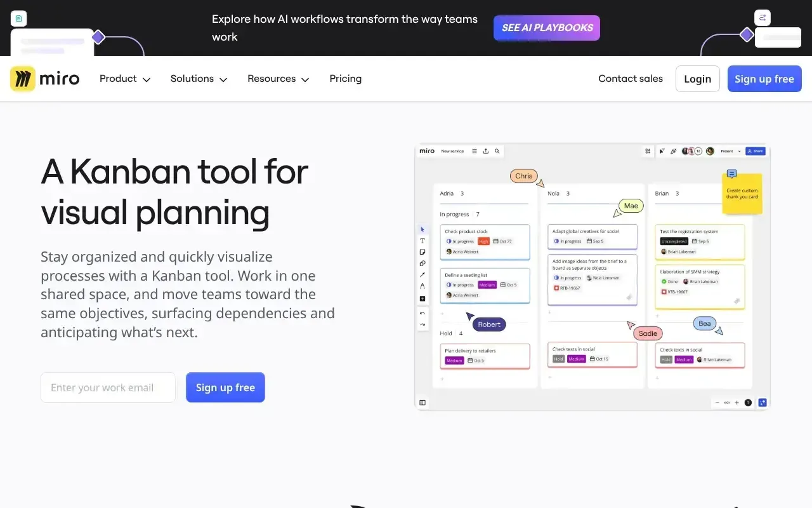Expand the Product dropdown menu
Viewport: 812px width, 508px height.
tap(125, 79)
